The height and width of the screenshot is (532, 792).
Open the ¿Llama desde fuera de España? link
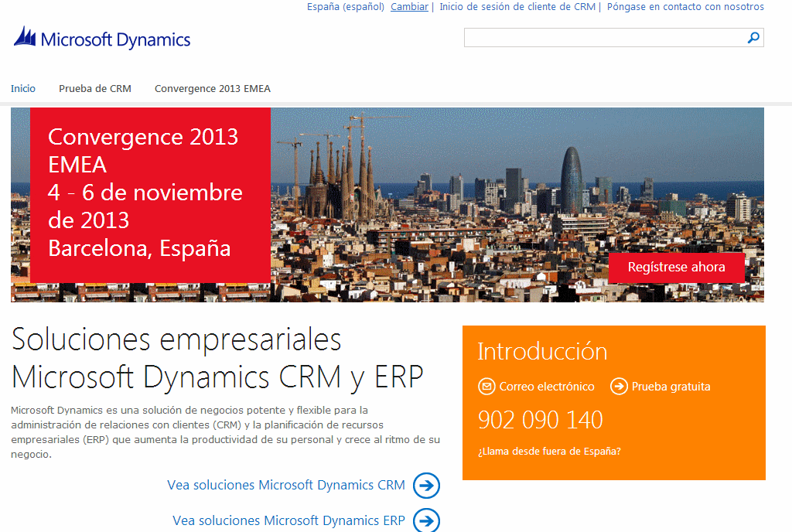tap(549, 451)
